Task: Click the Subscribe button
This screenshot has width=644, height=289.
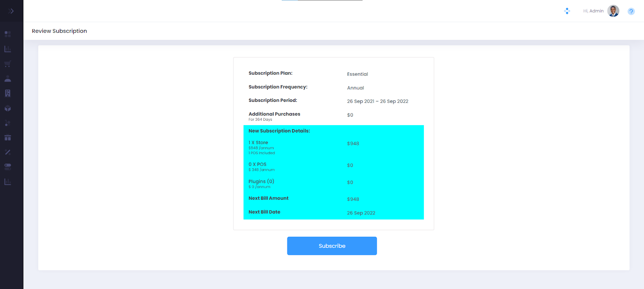Action: point(332,246)
